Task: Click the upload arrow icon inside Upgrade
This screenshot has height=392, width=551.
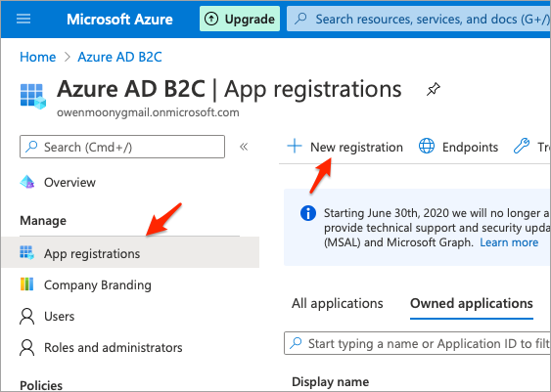Action: [211, 19]
